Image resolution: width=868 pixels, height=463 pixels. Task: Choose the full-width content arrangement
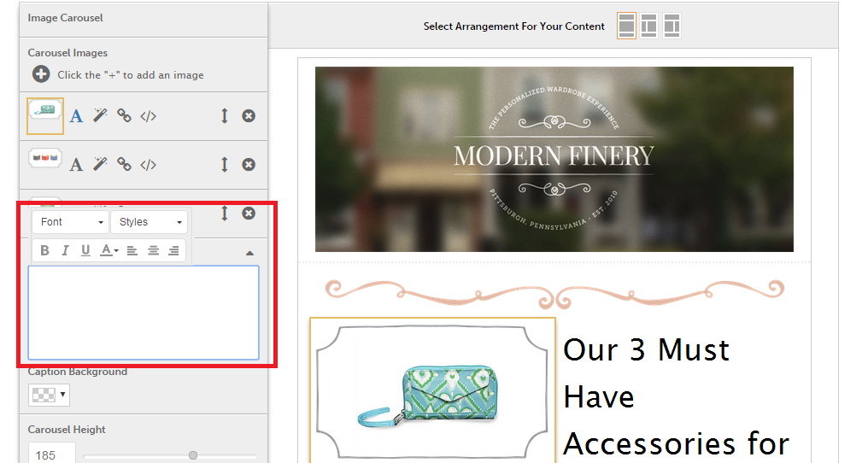coord(626,26)
